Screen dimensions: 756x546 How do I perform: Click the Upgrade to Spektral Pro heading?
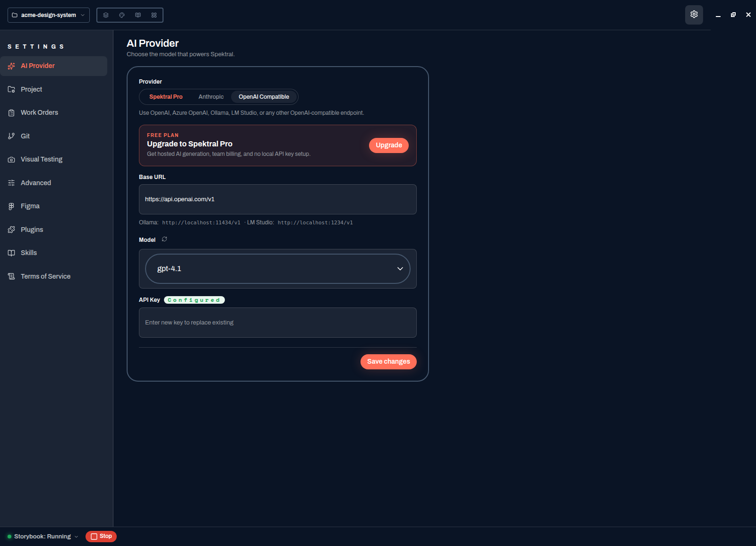189,144
